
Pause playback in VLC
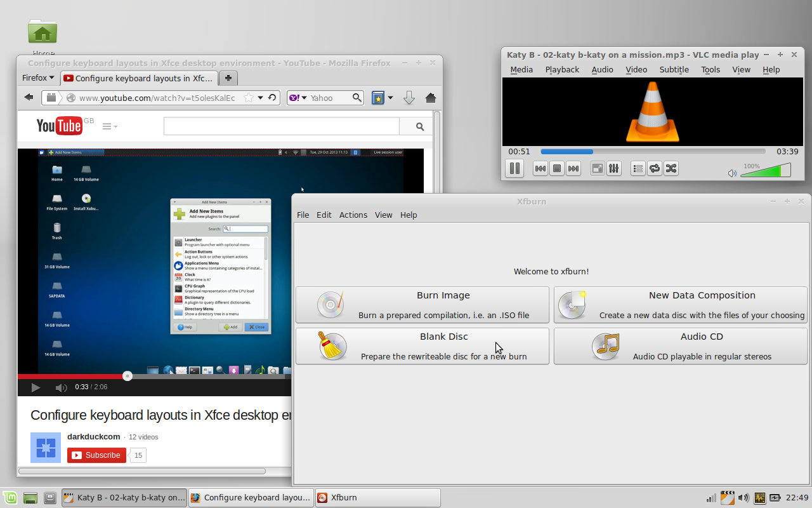tap(514, 168)
